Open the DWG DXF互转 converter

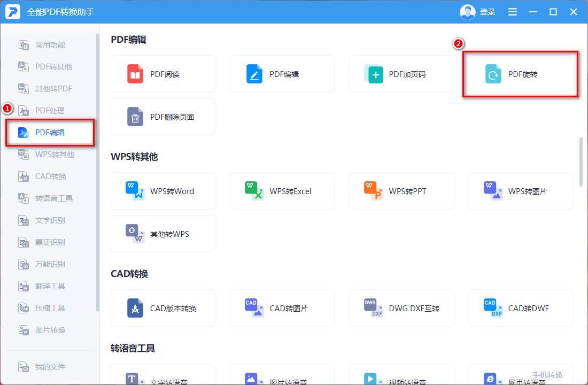(x=401, y=308)
